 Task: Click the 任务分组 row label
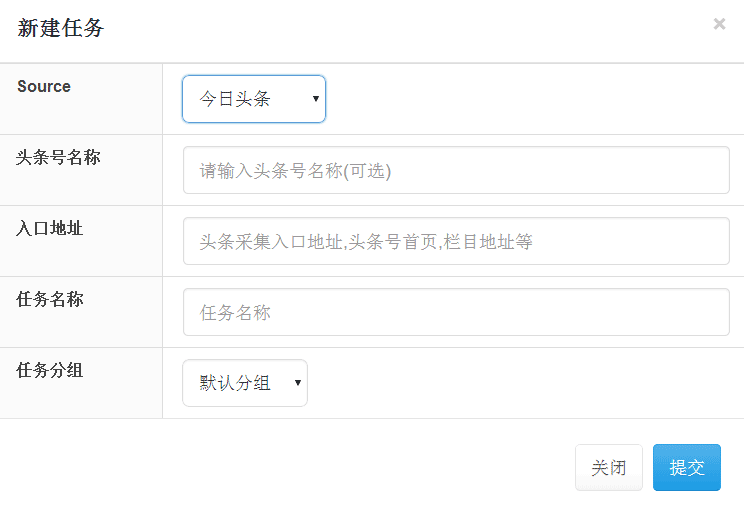point(50,370)
